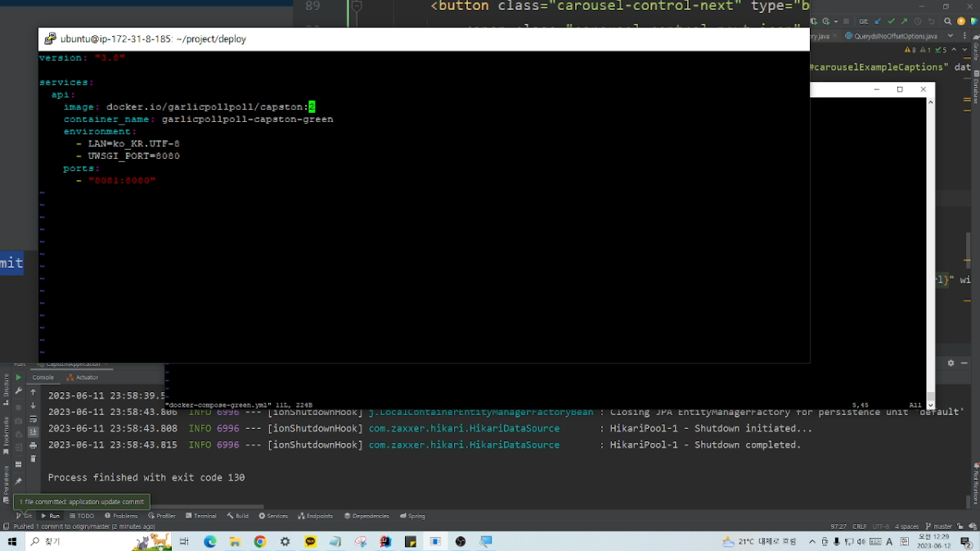
Task: Click Git update project blue arrow
Action: [x=878, y=21]
